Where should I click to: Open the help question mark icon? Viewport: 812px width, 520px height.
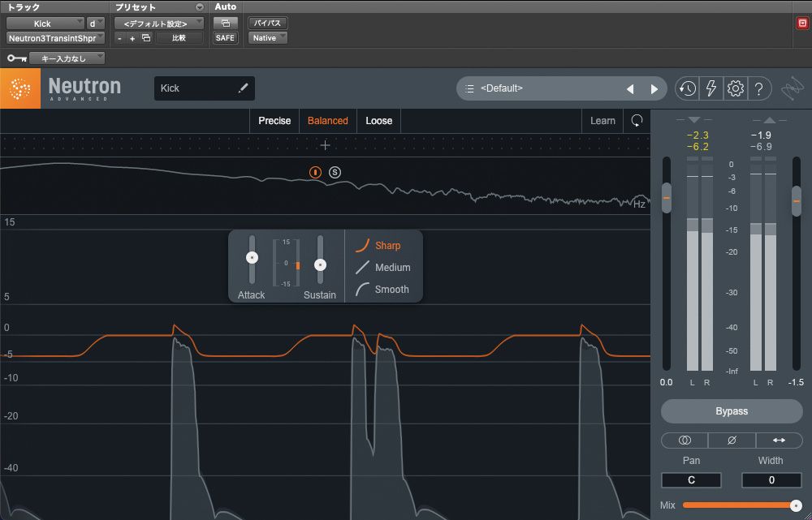click(758, 89)
